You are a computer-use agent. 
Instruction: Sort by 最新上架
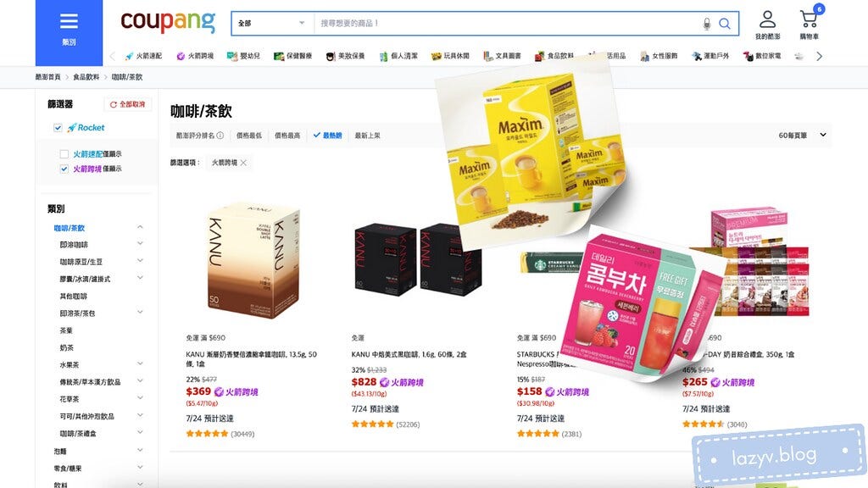[368, 136]
